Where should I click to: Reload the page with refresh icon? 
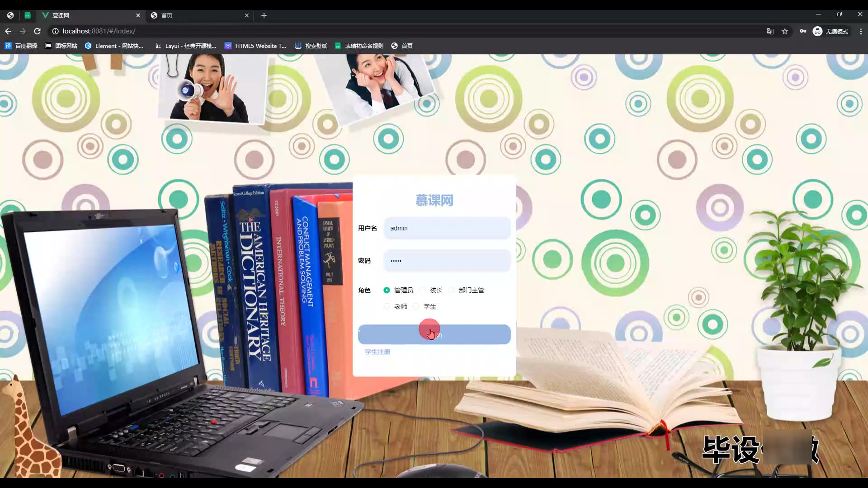point(38,31)
